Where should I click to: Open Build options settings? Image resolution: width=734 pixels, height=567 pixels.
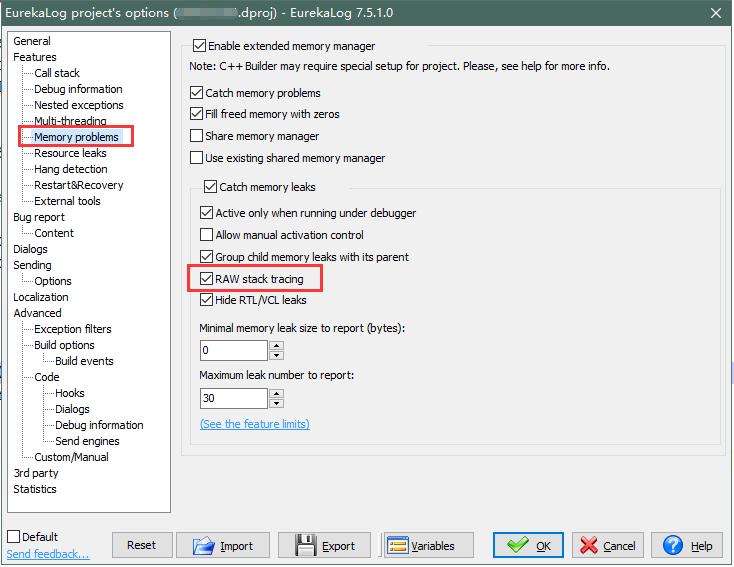coord(64,345)
